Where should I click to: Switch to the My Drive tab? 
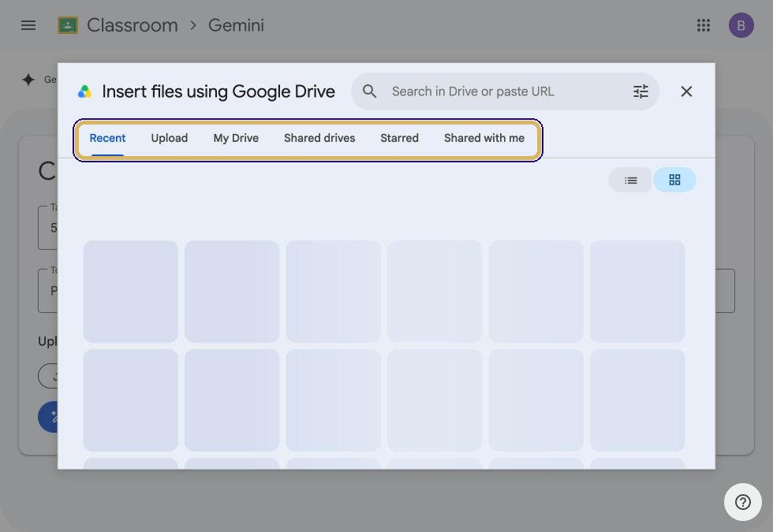(236, 139)
